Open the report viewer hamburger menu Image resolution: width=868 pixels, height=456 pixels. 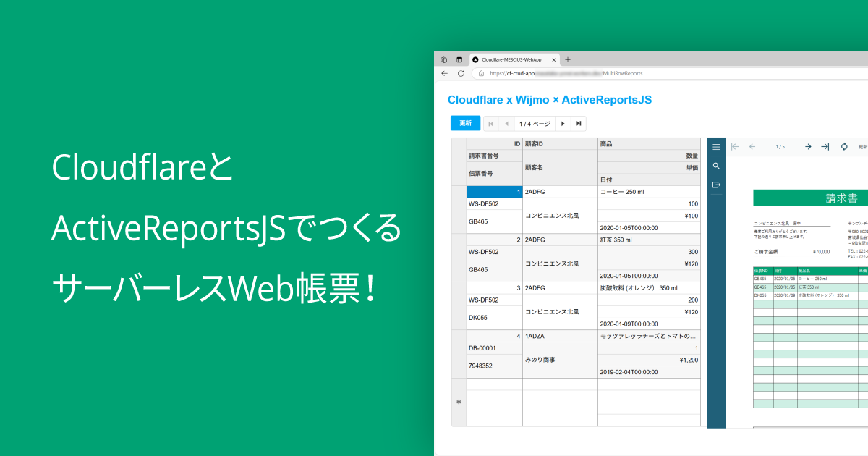pyautogui.click(x=716, y=147)
